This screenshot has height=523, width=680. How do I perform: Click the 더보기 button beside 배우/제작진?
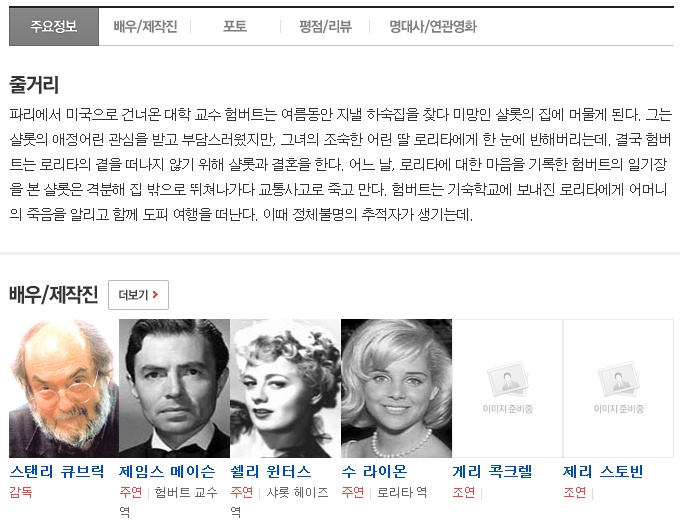[x=138, y=295]
